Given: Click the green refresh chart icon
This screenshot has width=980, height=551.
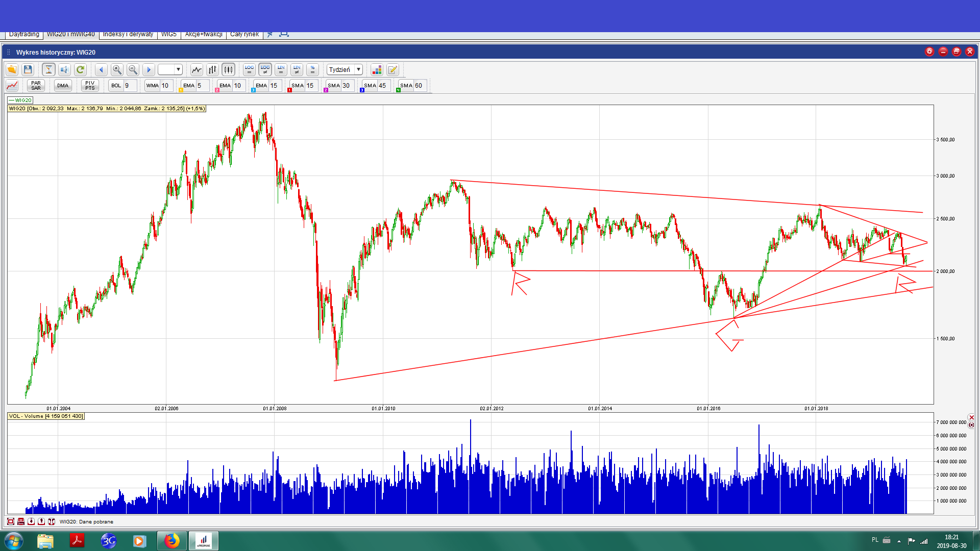Looking at the screenshot, I should point(80,70).
